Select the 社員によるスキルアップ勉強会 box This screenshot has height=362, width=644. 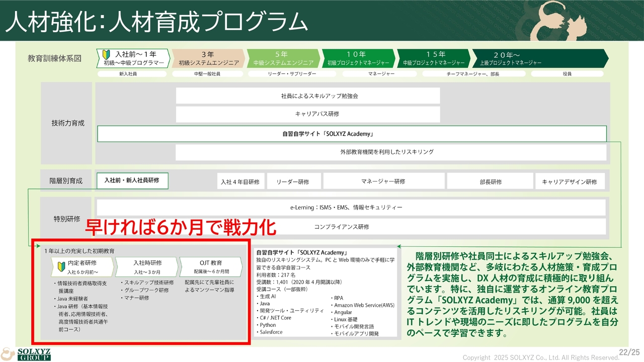[x=308, y=96]
